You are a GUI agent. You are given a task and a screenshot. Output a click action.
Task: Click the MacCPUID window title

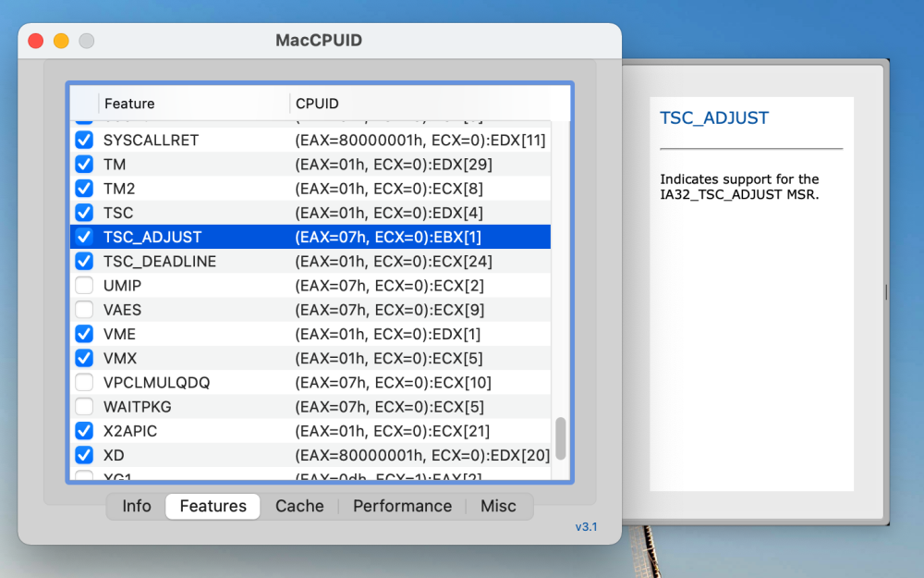pyautogui.click(x=319, y=40)
